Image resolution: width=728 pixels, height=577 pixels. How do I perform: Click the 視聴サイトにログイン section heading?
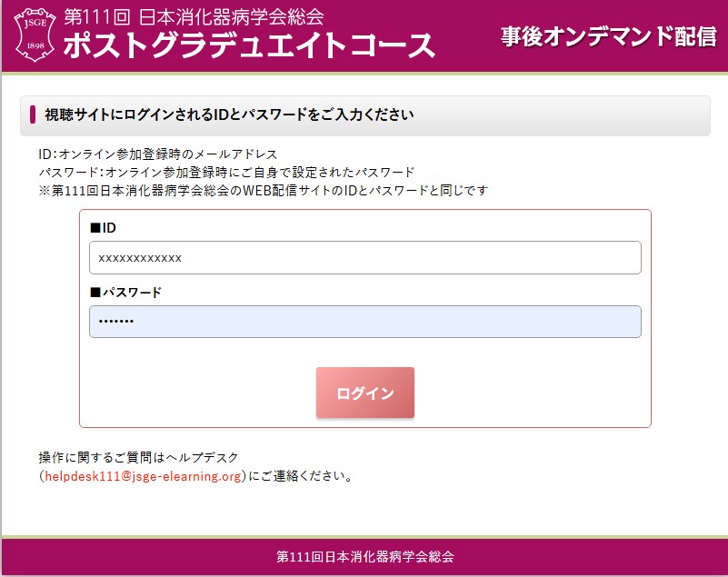click(x=229, y=114)
